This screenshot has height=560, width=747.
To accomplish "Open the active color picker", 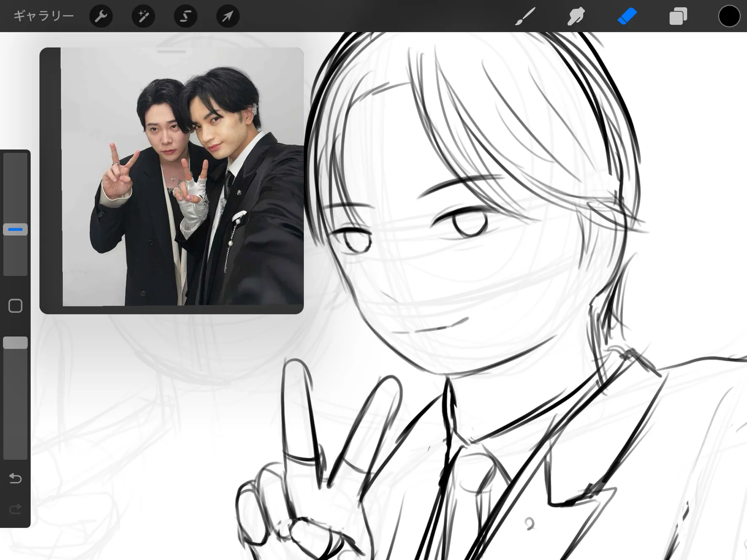I will click(729, 16).
